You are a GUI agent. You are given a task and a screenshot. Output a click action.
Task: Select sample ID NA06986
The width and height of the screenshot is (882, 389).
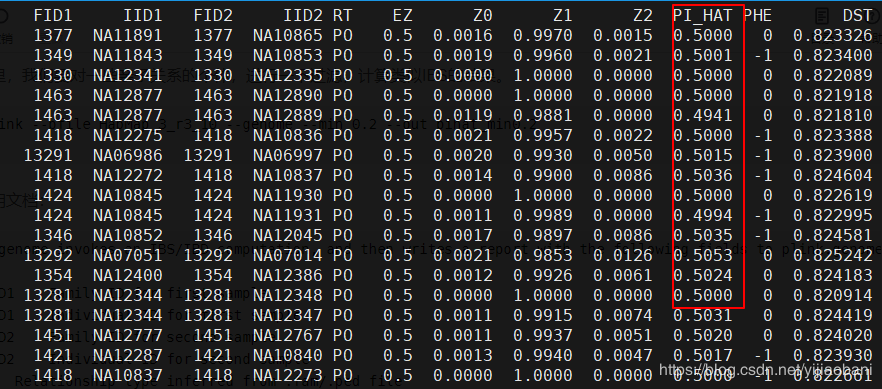point(128,155)
